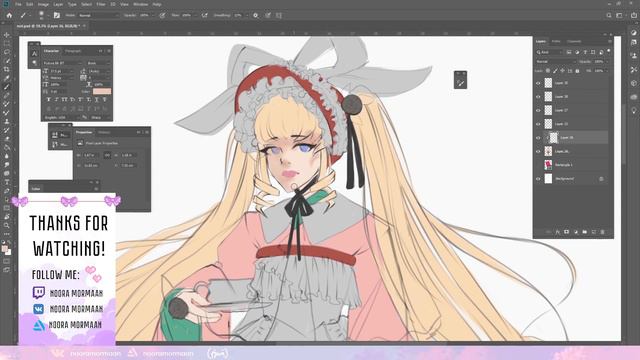Open font style dropdown in Character panel

(99, 63)
